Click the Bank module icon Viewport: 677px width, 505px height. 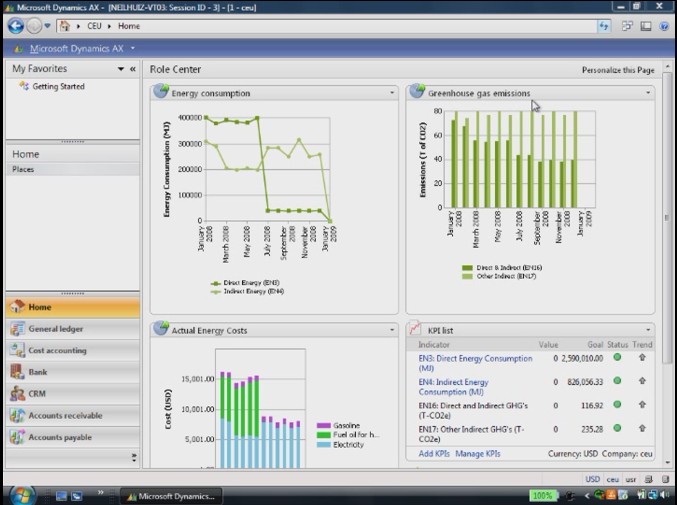[x=17, y=372]
